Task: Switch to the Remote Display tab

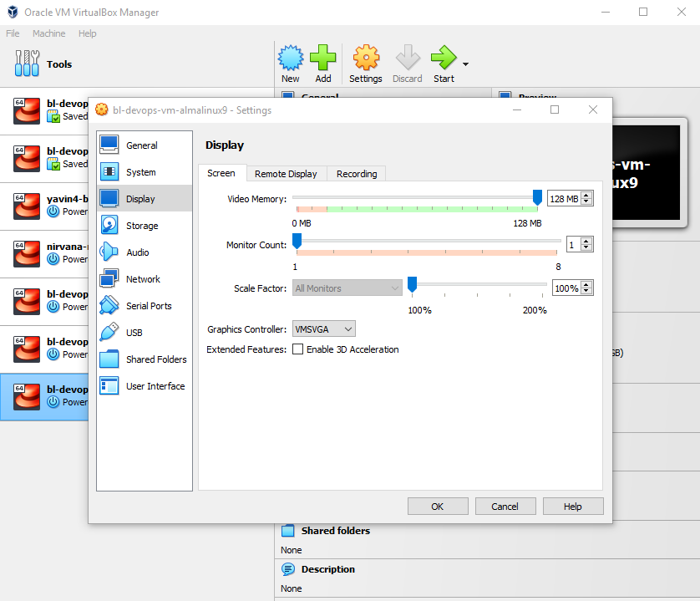Action: [x=287, y=174]
